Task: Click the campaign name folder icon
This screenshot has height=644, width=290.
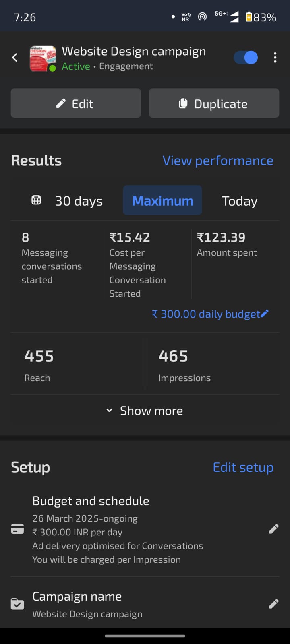Action: point(17,604)
